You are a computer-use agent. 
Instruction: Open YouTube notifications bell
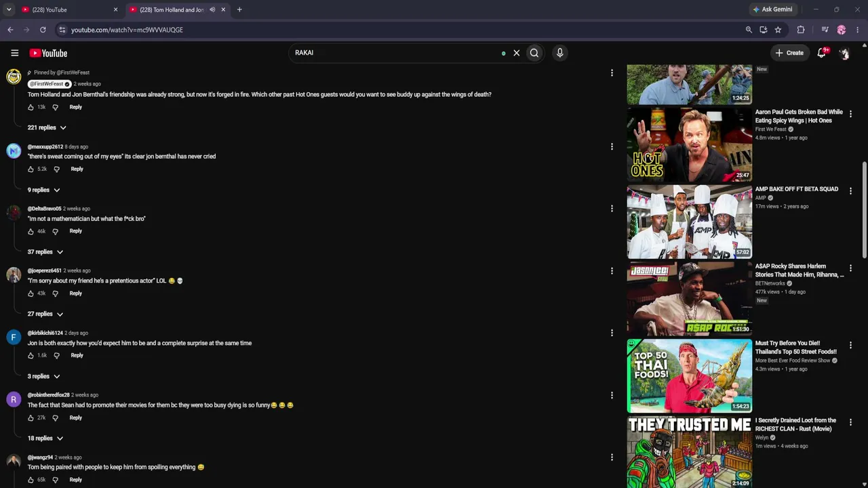point(822,53)
